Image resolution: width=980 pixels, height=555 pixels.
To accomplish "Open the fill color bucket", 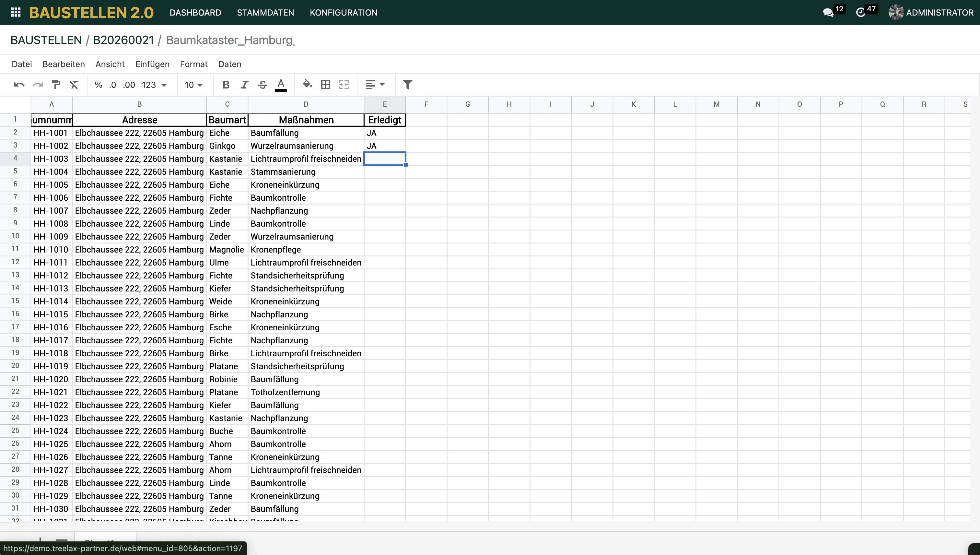I will (x=307, y=84).
